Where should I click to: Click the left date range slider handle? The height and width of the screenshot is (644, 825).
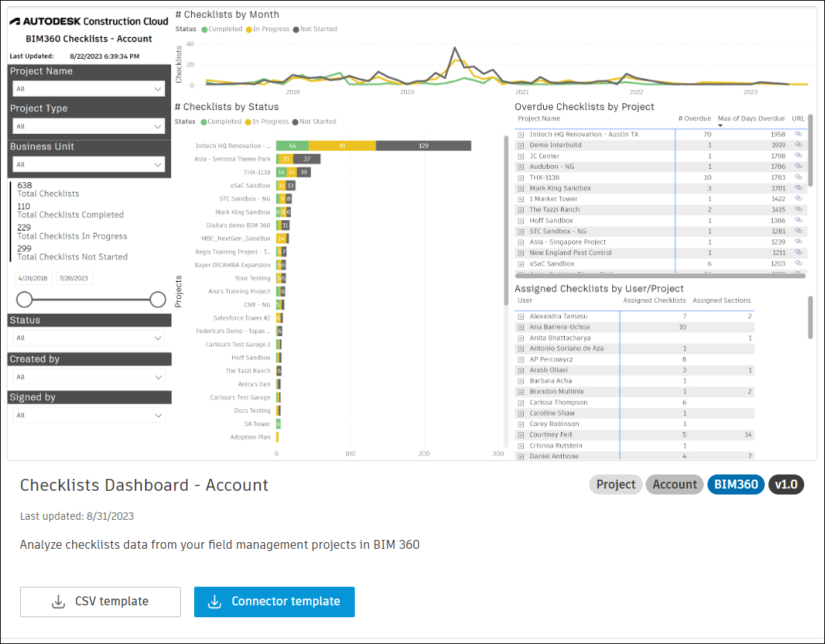coord(25,300)
